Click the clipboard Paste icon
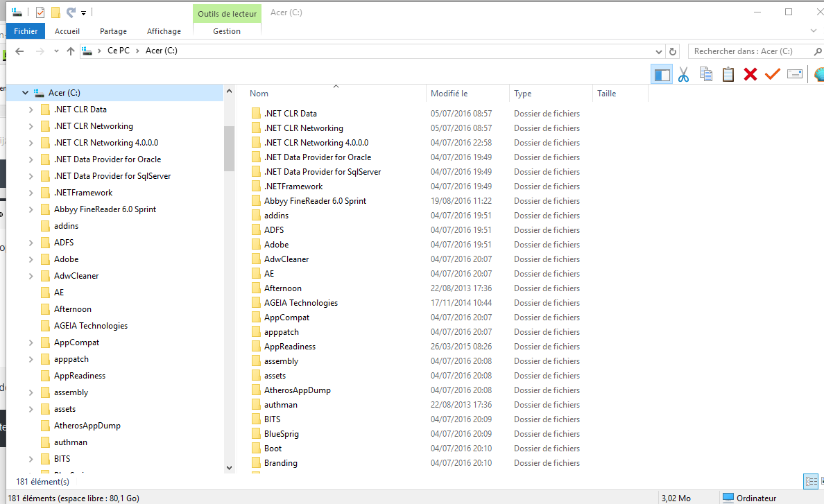 coord(728,75)
